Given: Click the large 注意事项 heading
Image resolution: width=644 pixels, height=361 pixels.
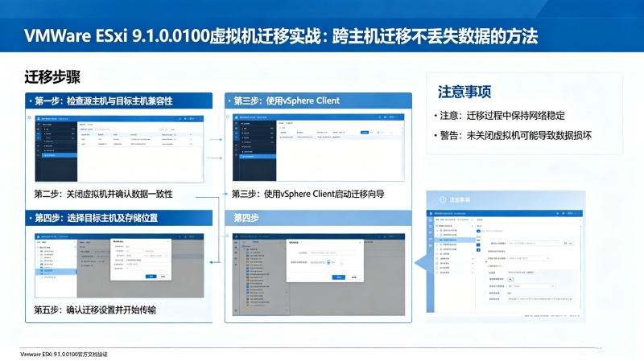Looking at the screenshot, I should 464,92.
